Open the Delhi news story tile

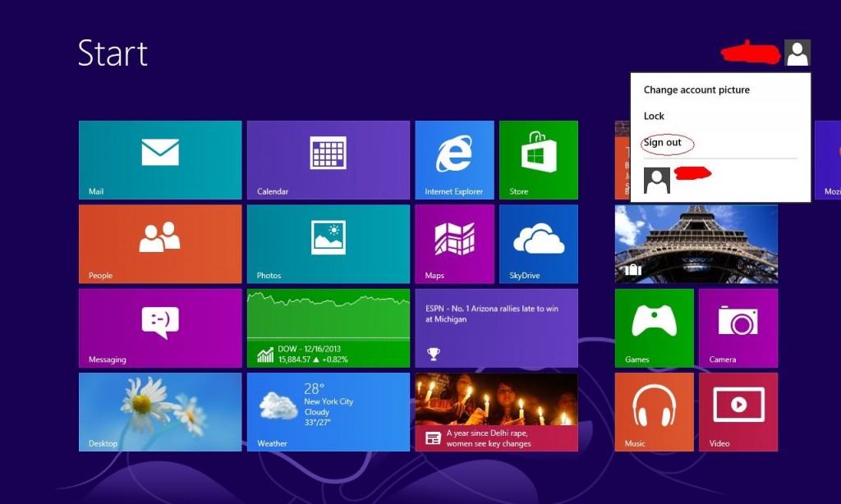click(x=497, y=412)
